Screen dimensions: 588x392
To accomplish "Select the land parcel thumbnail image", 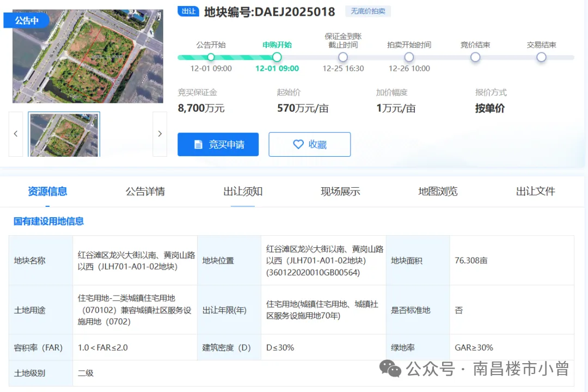I will point(64,134).
